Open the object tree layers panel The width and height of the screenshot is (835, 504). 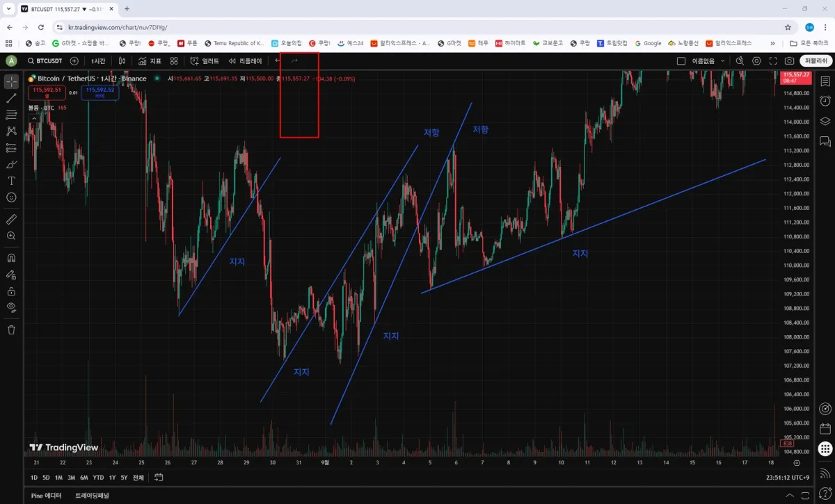tap(825, 121)
